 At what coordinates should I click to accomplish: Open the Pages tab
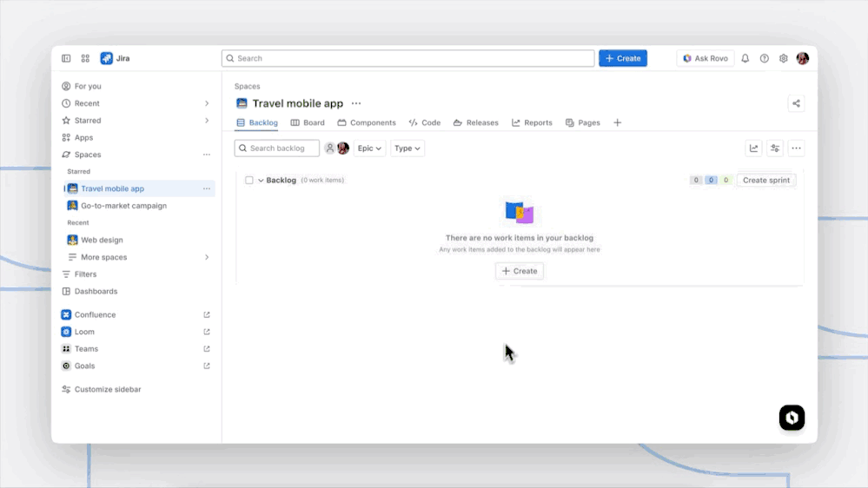tap(583, 122)
